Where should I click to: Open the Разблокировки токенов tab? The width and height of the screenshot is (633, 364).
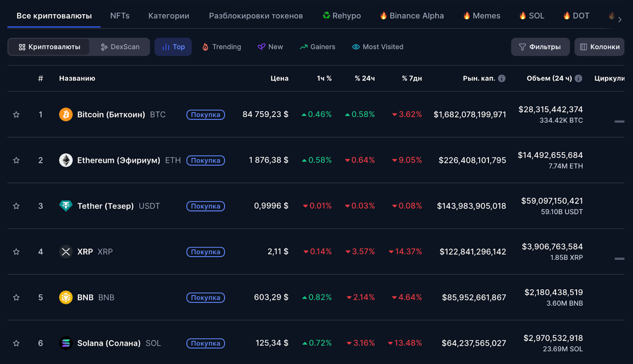pyautogui.click(x=256, y=16)
